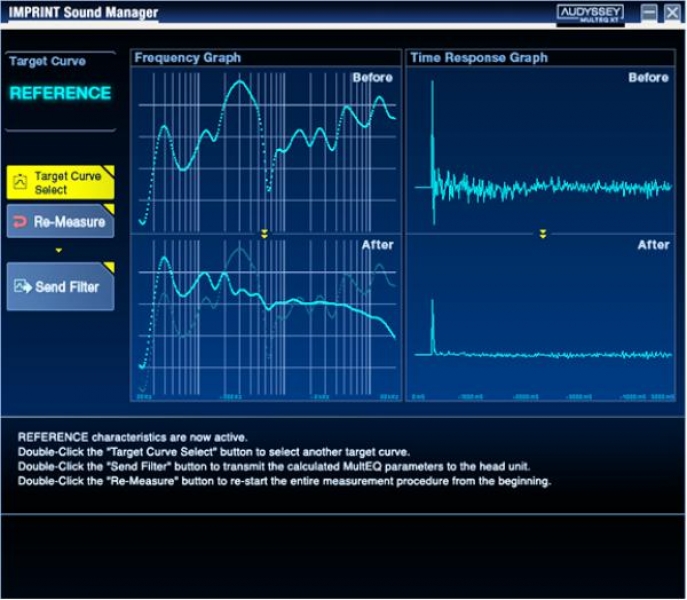Select the Time Response Graph panel header
This screenshot has height=600, width=687.
pos(479,58)
